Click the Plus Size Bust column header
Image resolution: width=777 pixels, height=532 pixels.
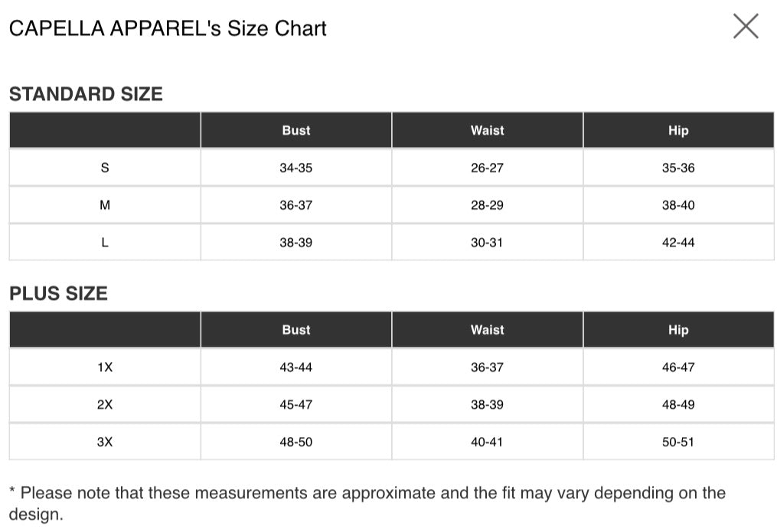point(295,330)
